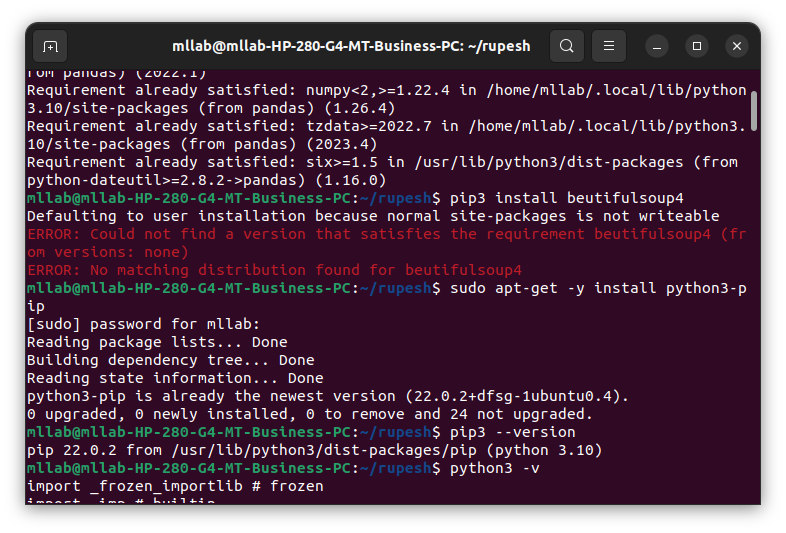Click the red 'No matching distribution found' error

point(274,270)
